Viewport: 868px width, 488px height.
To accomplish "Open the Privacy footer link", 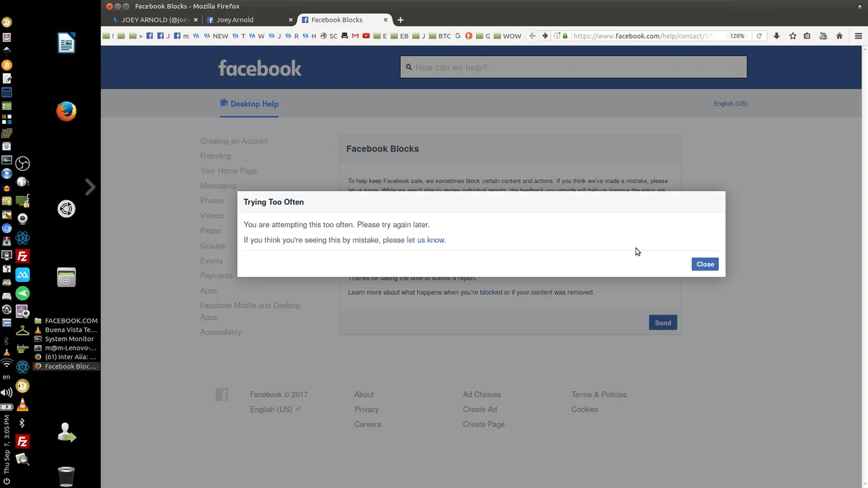I will (x=366, y=409).
